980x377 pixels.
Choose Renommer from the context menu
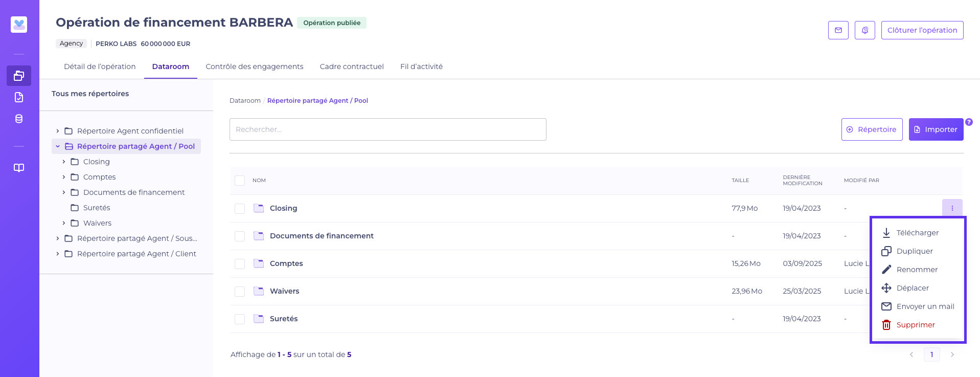(x=917, y=270)
